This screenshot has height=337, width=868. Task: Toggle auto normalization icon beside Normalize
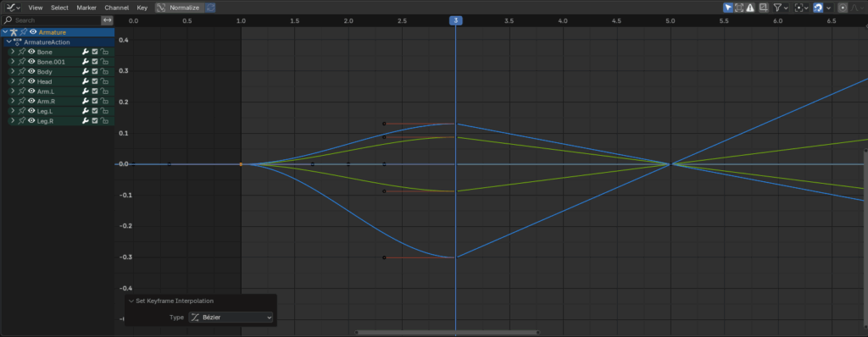coord(210,8)
